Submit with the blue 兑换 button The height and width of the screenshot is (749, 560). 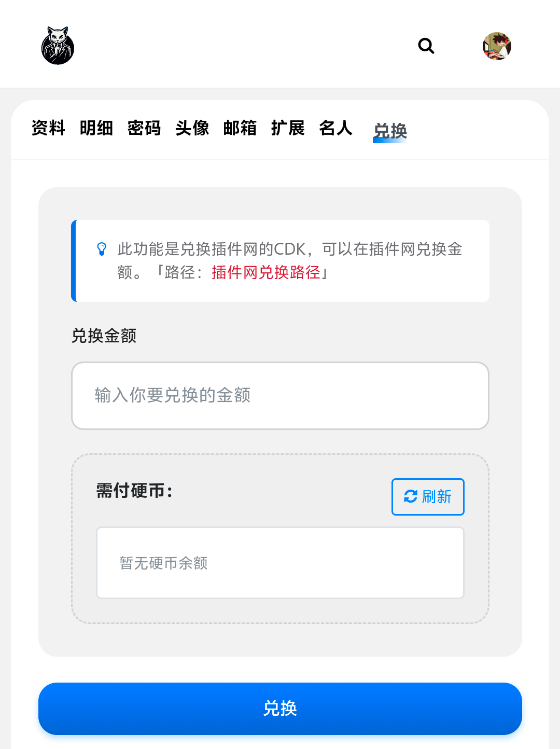pyautogui.click(x=280, y=709)
